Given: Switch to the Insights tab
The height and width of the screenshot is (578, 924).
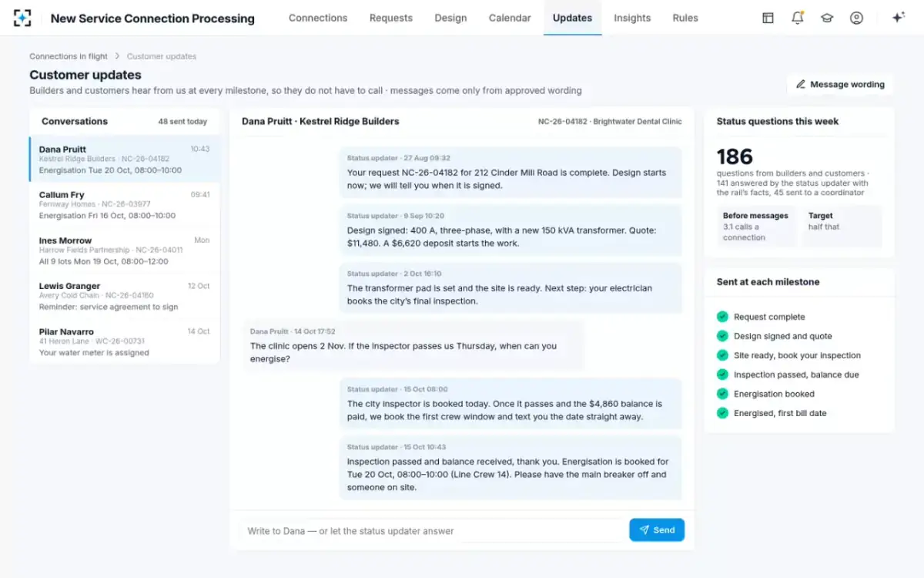Looking at the screenshot, I should [632, 18].
